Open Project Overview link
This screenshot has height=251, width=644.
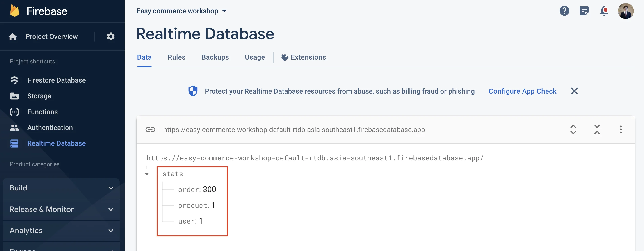(x=52, y=37)
